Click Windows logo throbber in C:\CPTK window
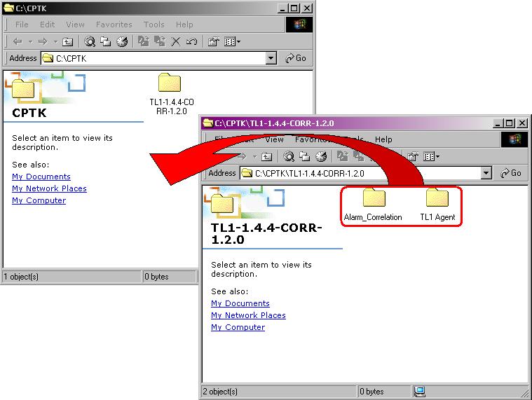Screen dimensions: 532x400 299,25
